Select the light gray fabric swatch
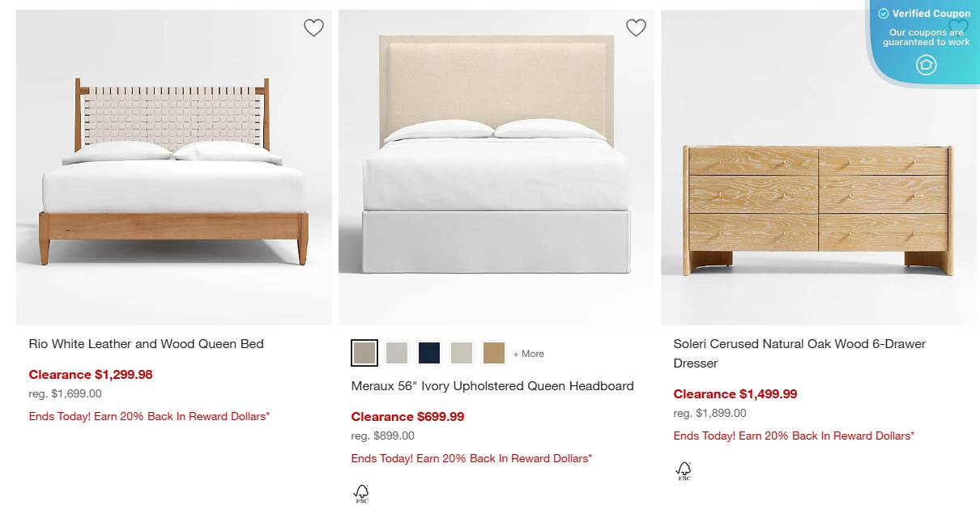Screen dimensions: 980x527 (397, 352)
